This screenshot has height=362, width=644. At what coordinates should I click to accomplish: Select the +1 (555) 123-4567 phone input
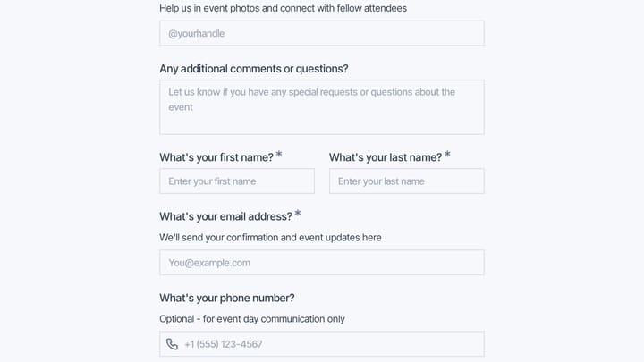pyautogui.click(x=322, y=344)
